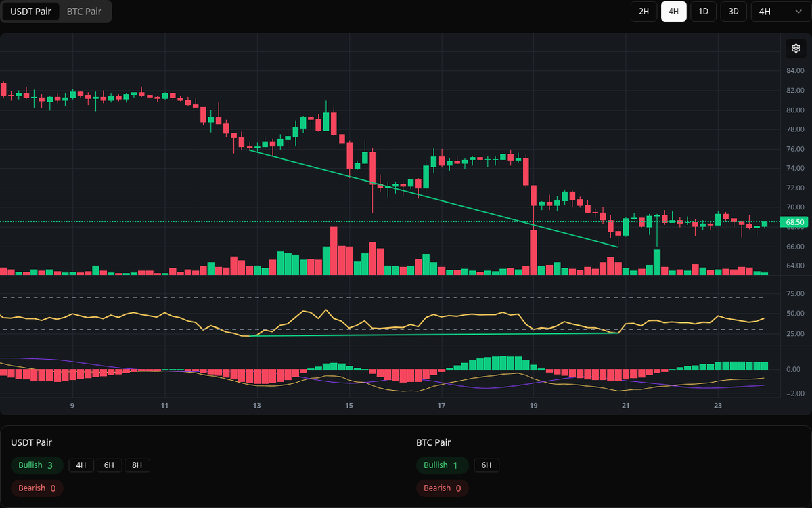Select the 2H timeframe button
Image resolution: width=812 pixels, height=508 pixels.
tap(644, 12)
